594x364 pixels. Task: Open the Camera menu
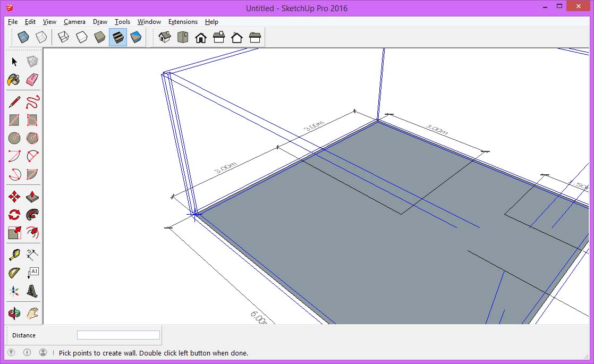[74, 22]
